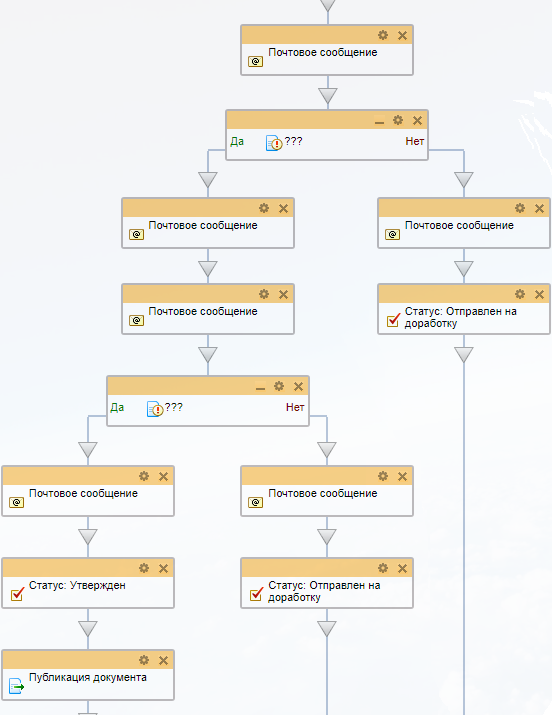Remove mail block directly under first Да via X
The image size is (552, 715).
(x=284, y=208)
